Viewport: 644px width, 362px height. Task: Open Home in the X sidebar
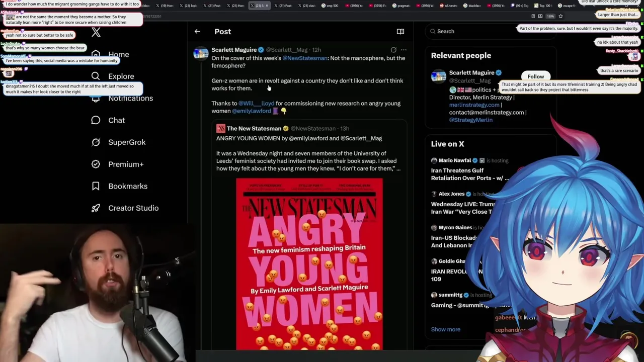click(118, 54)
